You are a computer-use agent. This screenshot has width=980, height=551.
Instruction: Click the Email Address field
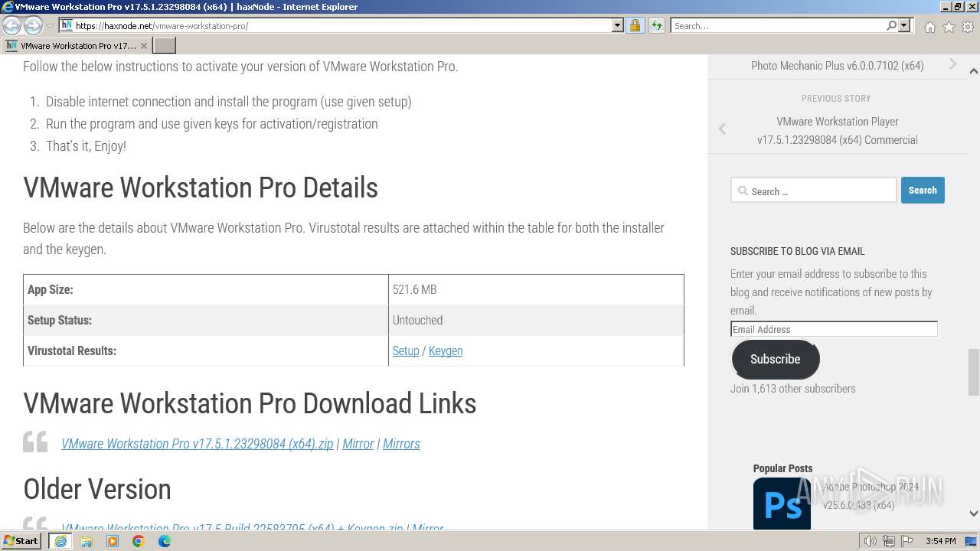(x=834, y=329)
